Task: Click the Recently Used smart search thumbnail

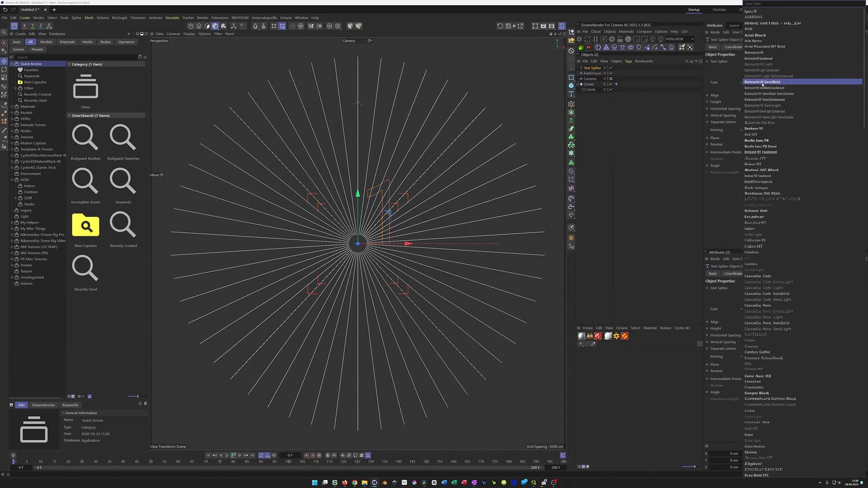Action: point(85,269)
